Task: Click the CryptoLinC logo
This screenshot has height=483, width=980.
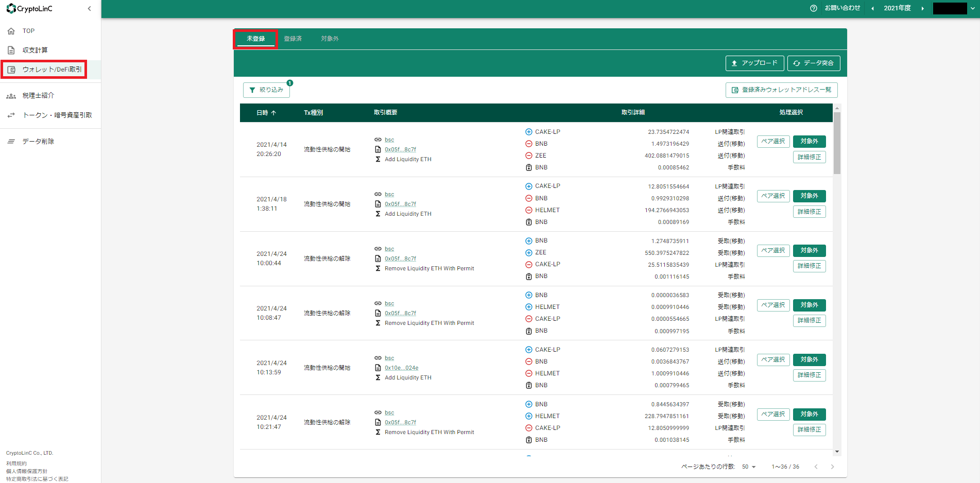Action: click(x=29, y=9)
